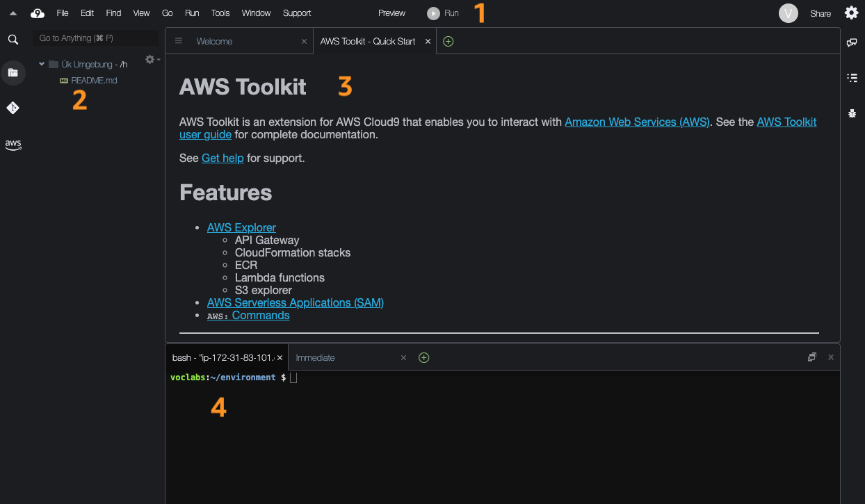
Task: Maximize the console pane icon
Action: point(811,357)
